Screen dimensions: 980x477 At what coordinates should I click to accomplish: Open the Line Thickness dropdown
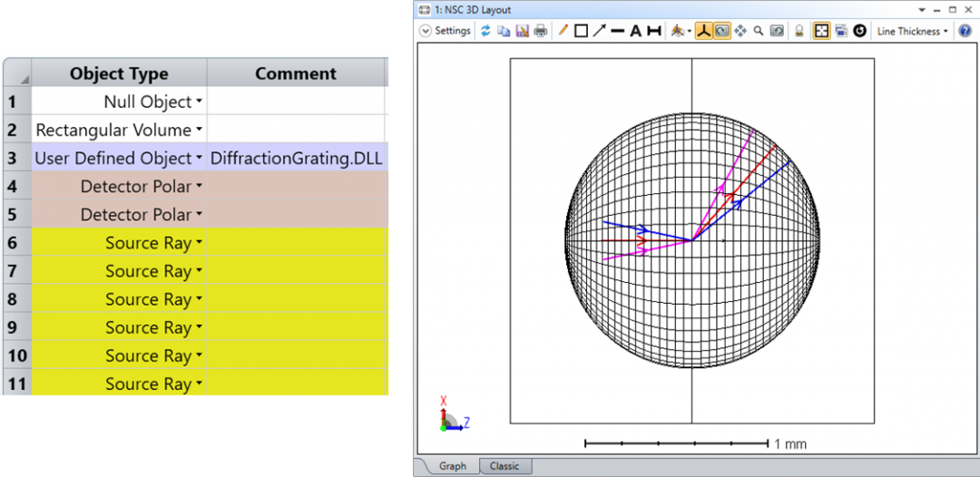click(x=912, y=31)
